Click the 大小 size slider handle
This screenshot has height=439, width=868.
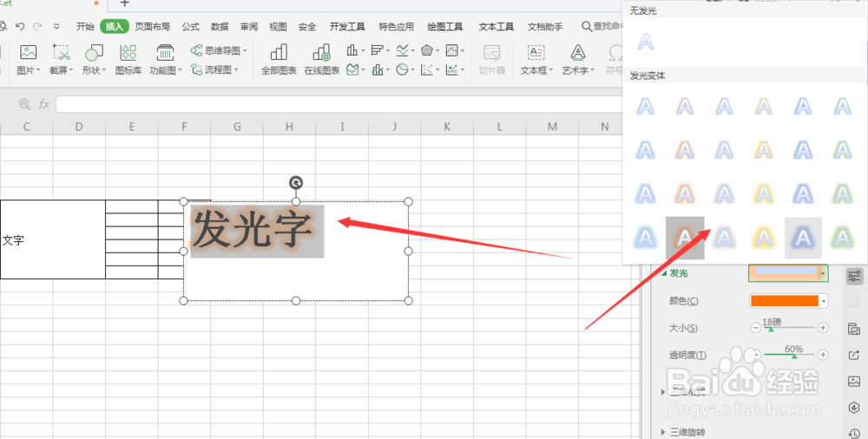pos(771,330)
